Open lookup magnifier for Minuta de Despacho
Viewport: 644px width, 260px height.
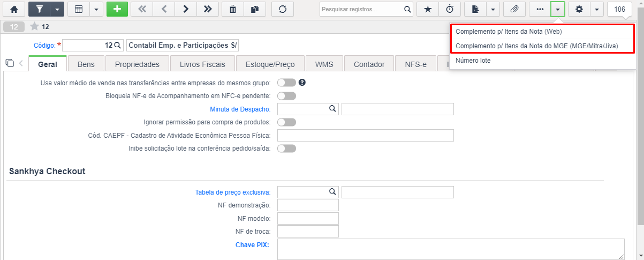tap(332, 109)
